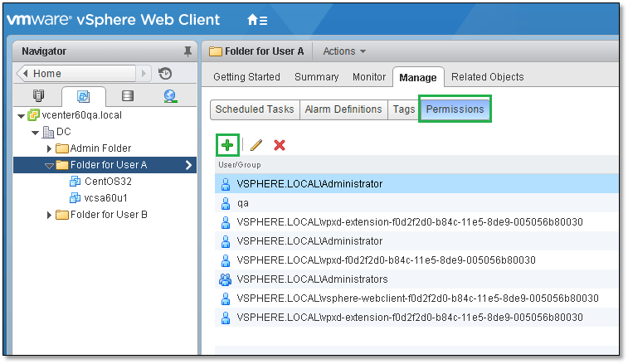The image size is (628, 364).
Task: Drill into Folder for User A arrow
Action: [188, 165]
